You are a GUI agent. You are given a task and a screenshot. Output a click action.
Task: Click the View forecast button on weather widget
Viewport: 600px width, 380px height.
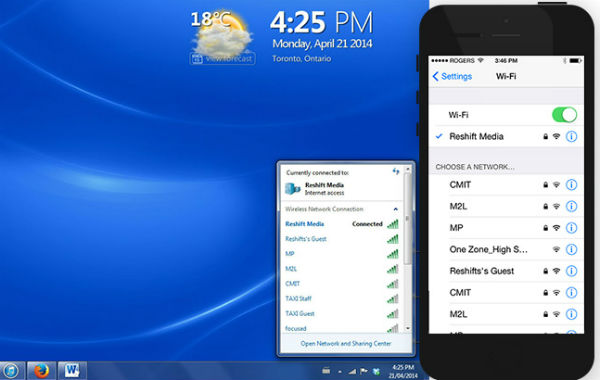pyautogui.click(x=222, y=59)
